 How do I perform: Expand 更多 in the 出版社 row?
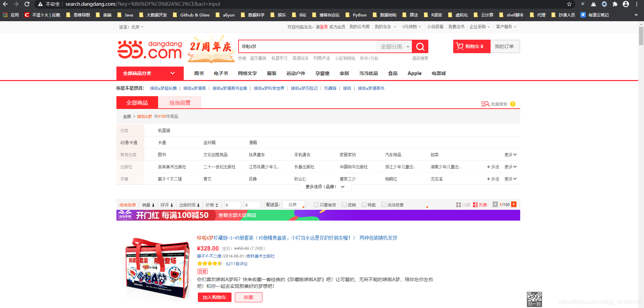tap(510, 167)
